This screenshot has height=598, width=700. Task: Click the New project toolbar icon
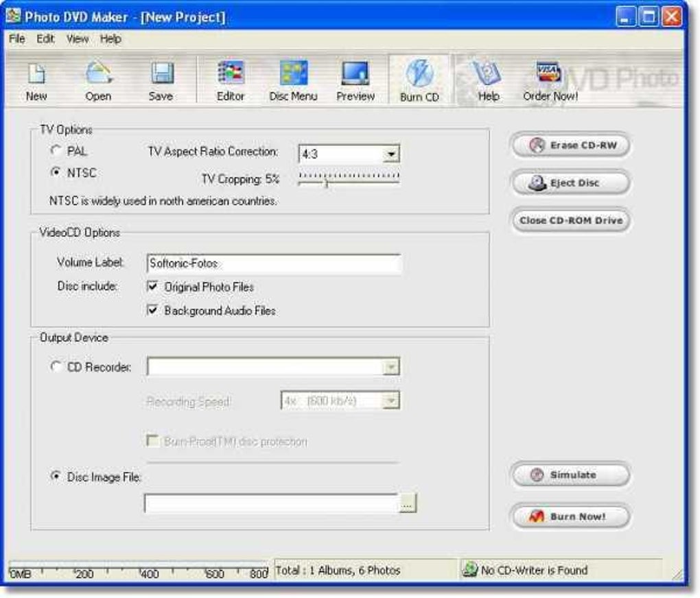point(36,73)
